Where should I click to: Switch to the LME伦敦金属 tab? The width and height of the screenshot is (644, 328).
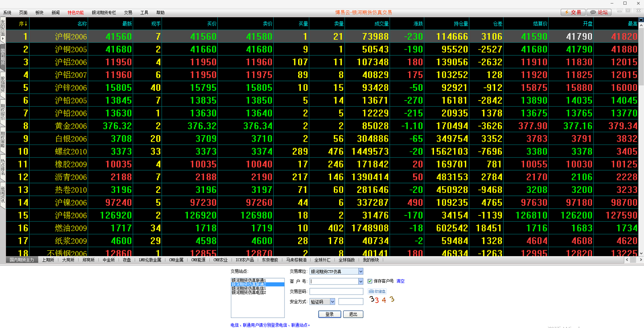coord(150,260)
